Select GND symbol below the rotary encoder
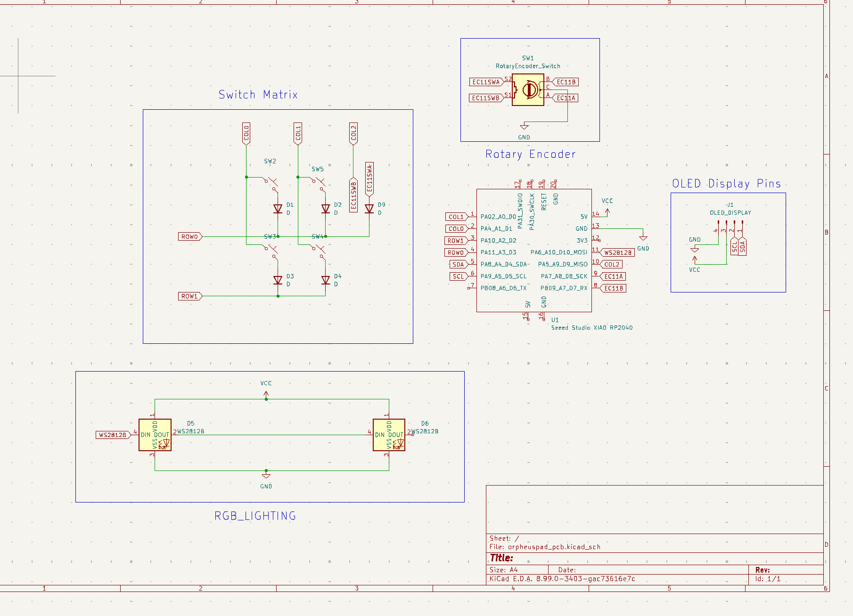 click(x=524, y=127)
